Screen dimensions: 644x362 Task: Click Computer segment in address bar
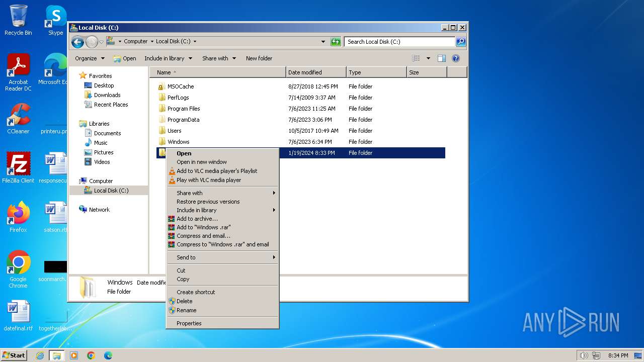click(x=135, y=42)
